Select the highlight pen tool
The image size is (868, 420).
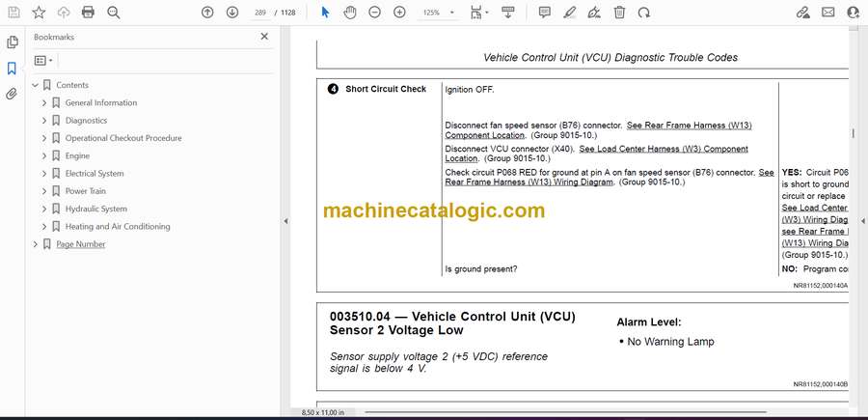coord(570,13)
